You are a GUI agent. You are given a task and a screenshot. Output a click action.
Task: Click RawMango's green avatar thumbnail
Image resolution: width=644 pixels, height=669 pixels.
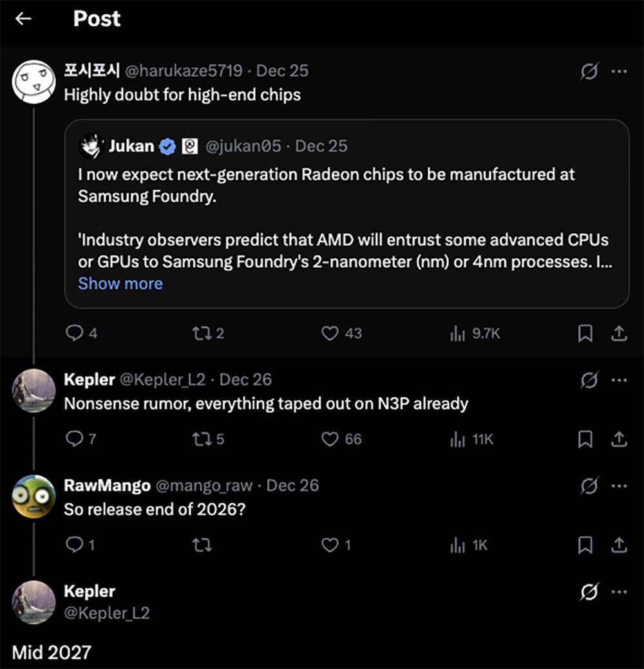coord(33,496)
